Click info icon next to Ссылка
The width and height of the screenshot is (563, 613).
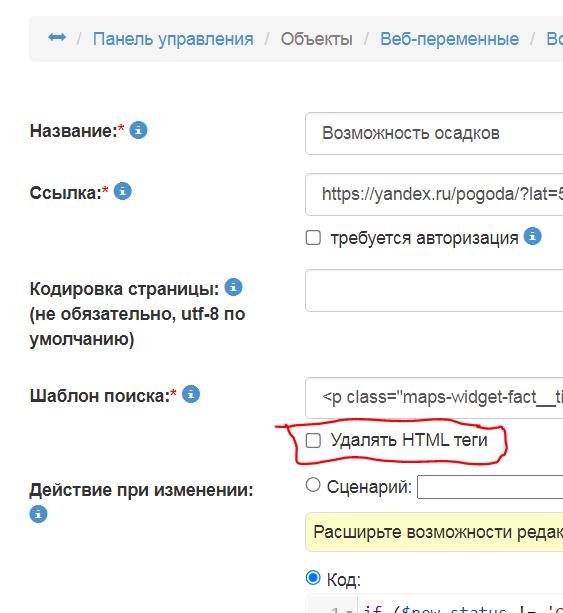pyautogui.click(x=123, y=192)
